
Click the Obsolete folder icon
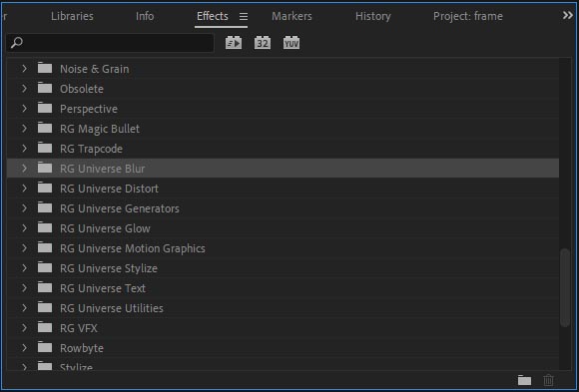click(45, 88)
